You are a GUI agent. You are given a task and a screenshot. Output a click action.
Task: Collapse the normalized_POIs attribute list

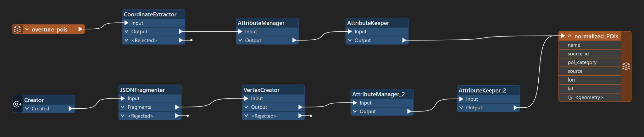pyautogui.click(x=569, y=36)
